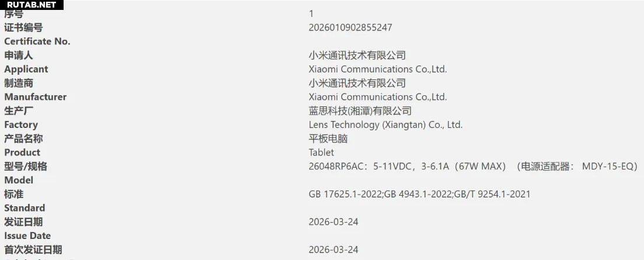644x260 pixels.
Task: Click the Chinese factory name 蓝思科技(湘潭)有限公司
Action: (360, 111)
